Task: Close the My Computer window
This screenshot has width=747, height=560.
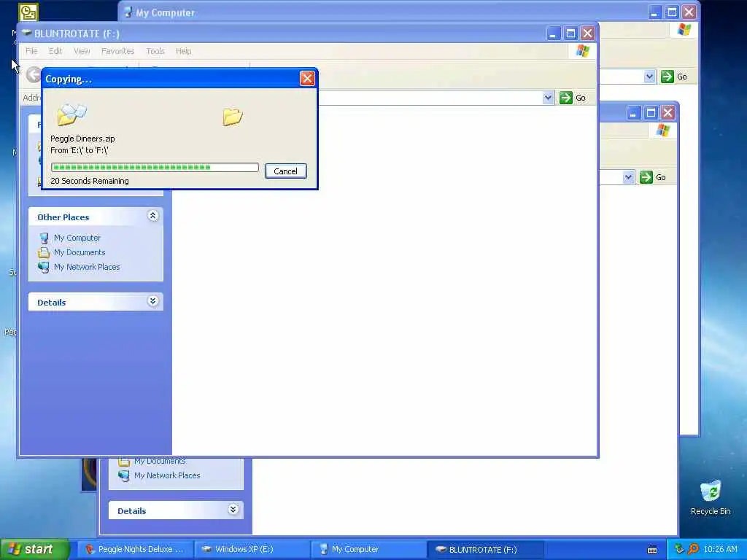Action: click(689, 12)
